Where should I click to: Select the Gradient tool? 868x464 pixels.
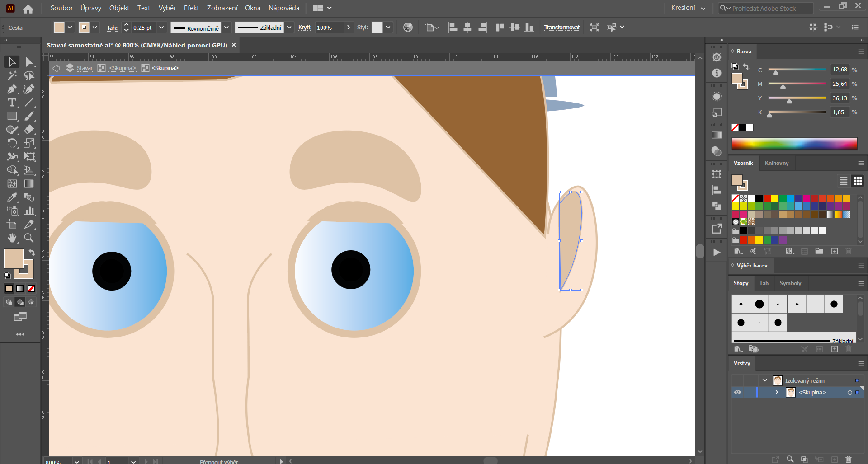pyautogui.click(x=28, y=184)
